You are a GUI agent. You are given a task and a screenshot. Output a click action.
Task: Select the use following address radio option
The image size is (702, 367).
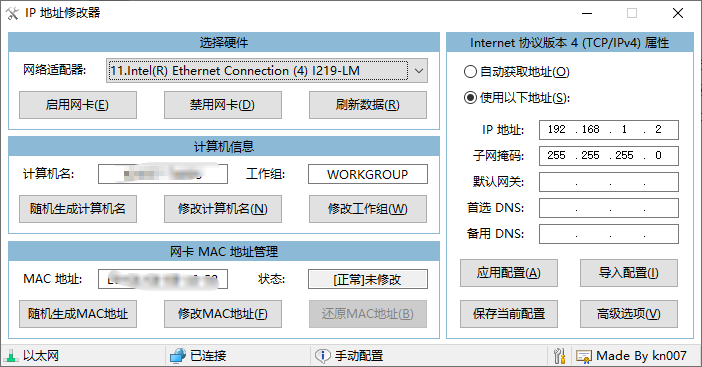pyautogui.click(x=470, y=98)
